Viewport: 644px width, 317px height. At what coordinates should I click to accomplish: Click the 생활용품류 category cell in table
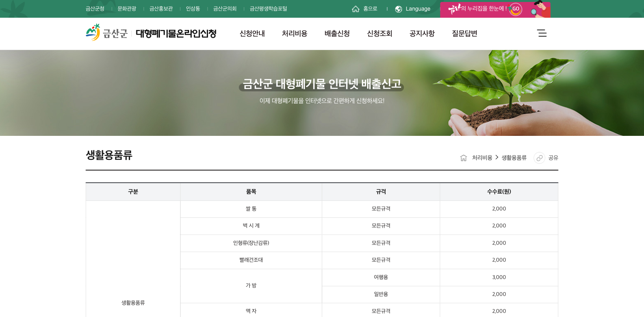coord(133,303)
